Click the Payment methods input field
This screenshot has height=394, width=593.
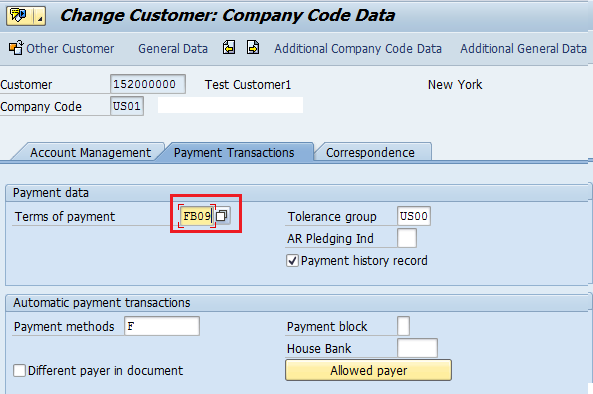(162, 326)
